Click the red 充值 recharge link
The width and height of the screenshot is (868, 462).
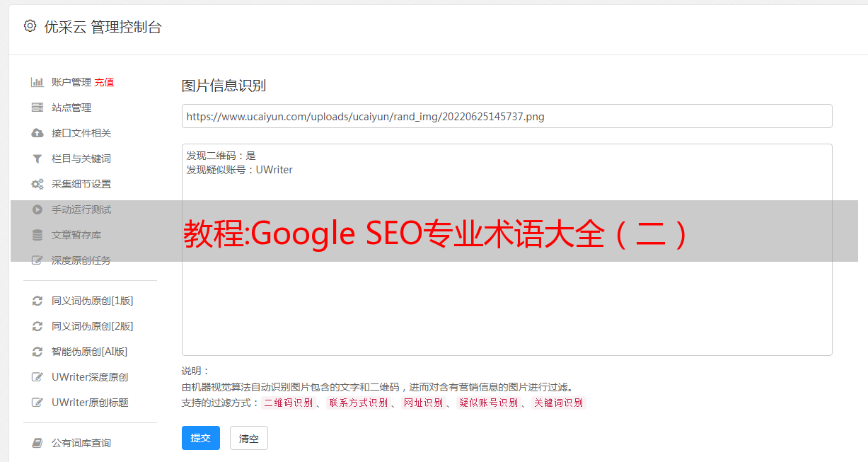click(x=104, y=82)
